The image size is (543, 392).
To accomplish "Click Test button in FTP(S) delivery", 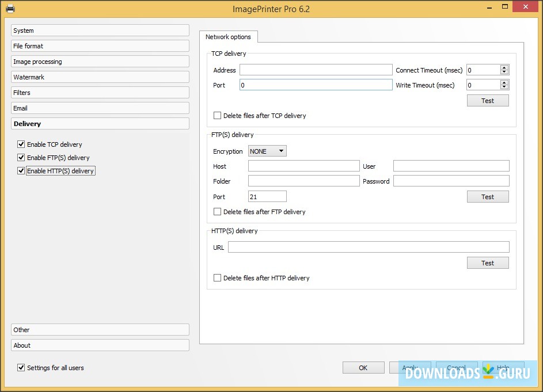I will [x=488, y=197].
